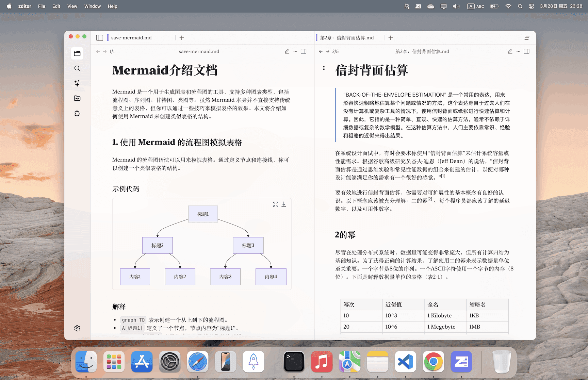Click the graph TD inline code
Viewport: 588px width, 380px height.
coord(133,320)
